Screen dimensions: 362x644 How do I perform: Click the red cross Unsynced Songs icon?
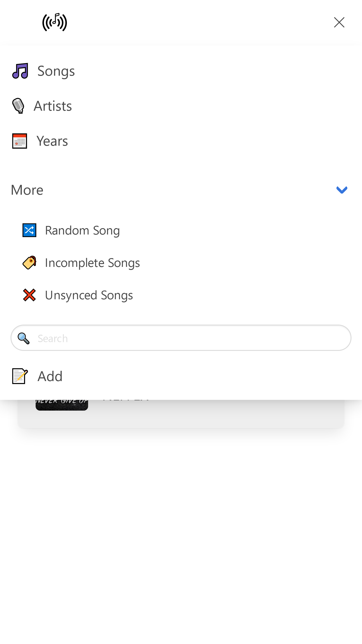coord(30,295)
